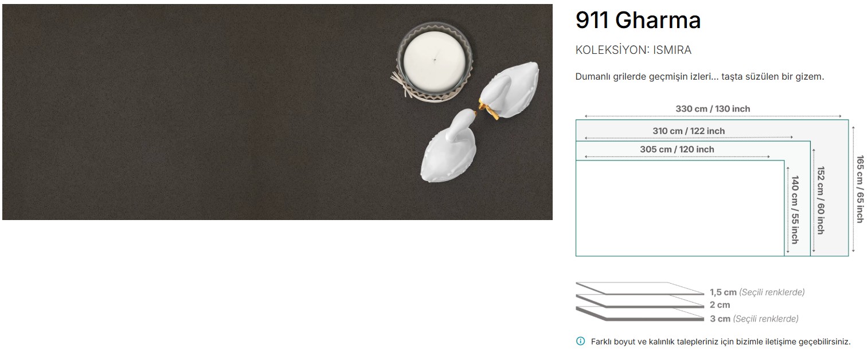
Task: Click the white candle in glass holder
Action: (434, 60)
